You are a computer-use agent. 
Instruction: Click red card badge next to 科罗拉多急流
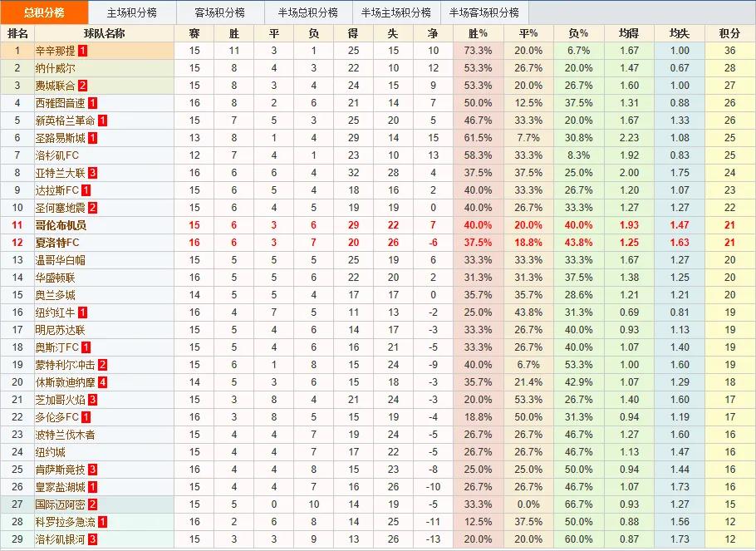tap(102, 522)
